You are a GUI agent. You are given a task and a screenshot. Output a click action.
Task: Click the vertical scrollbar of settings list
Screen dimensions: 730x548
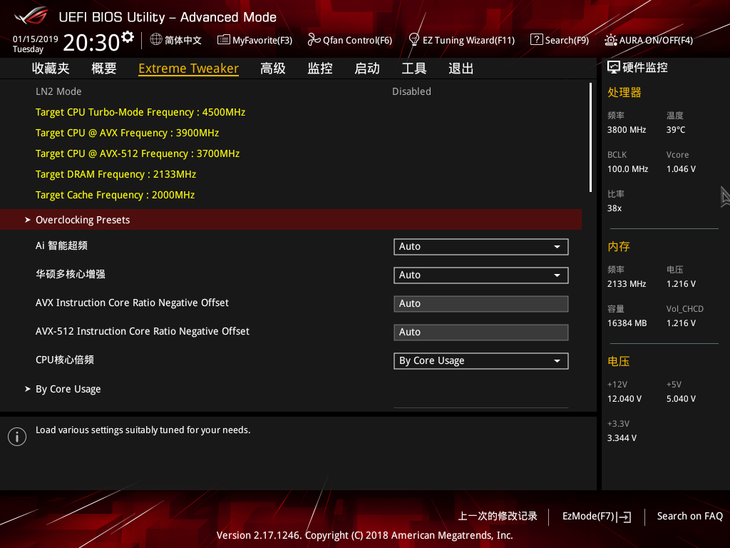point(590,137)
